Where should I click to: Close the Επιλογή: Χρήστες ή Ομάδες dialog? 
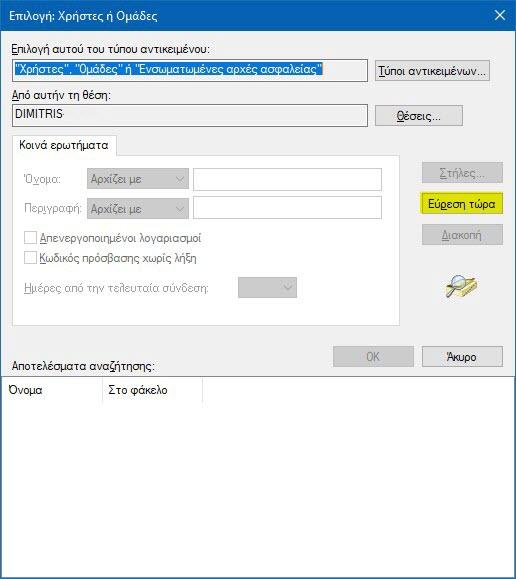click(x=500, y=15)
